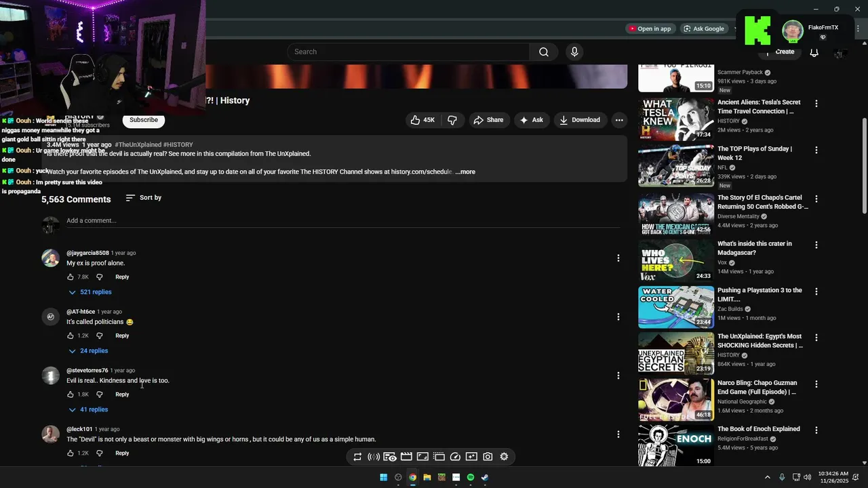Click the clapperboard icon in overlay toolbar
This screenshot has height=488, width=868.
[x=406, y=457]
